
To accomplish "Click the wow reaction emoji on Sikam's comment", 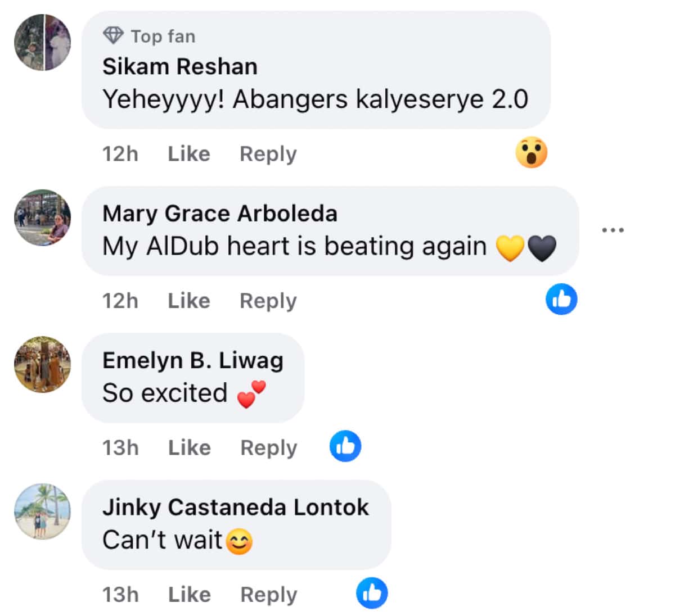I will click(531, 153).
